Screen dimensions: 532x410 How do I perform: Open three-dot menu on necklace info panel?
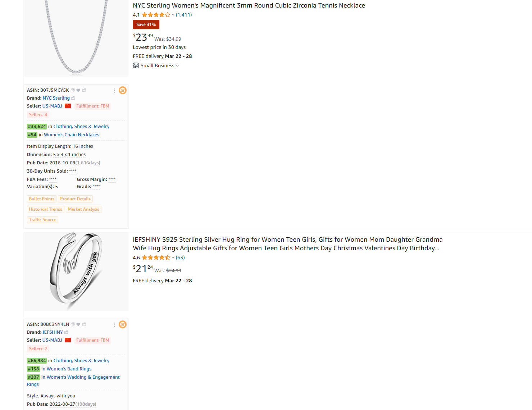point(114,91)
